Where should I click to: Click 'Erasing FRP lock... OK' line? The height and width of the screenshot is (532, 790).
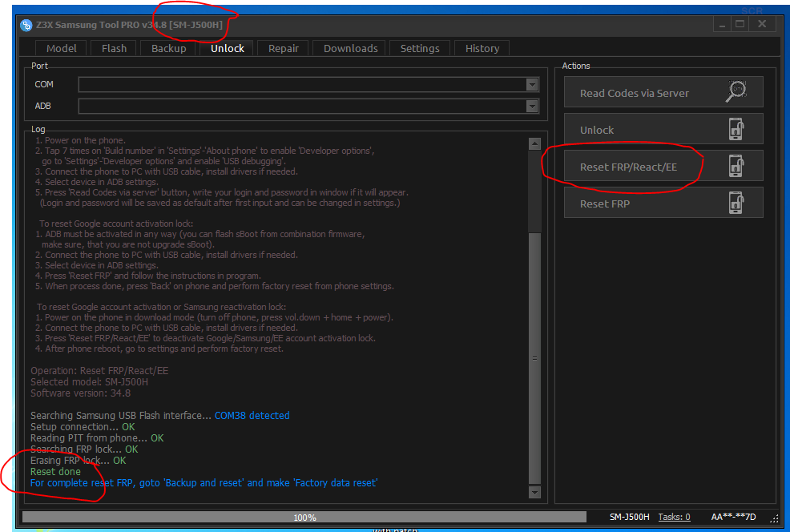[x=78, y=461]
